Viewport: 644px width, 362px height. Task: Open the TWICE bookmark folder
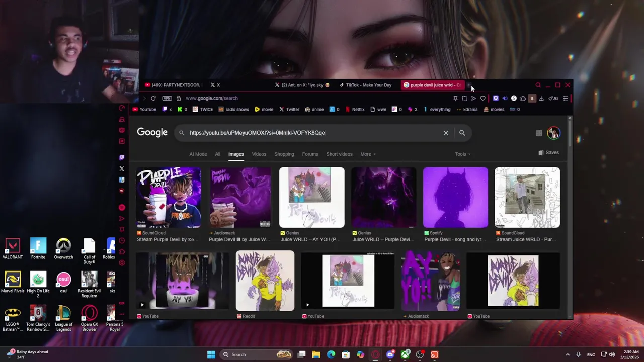(203, 109)
